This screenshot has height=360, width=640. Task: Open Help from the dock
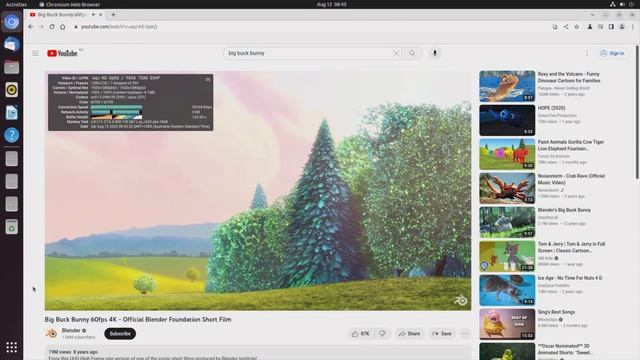[x=11, y=135]
